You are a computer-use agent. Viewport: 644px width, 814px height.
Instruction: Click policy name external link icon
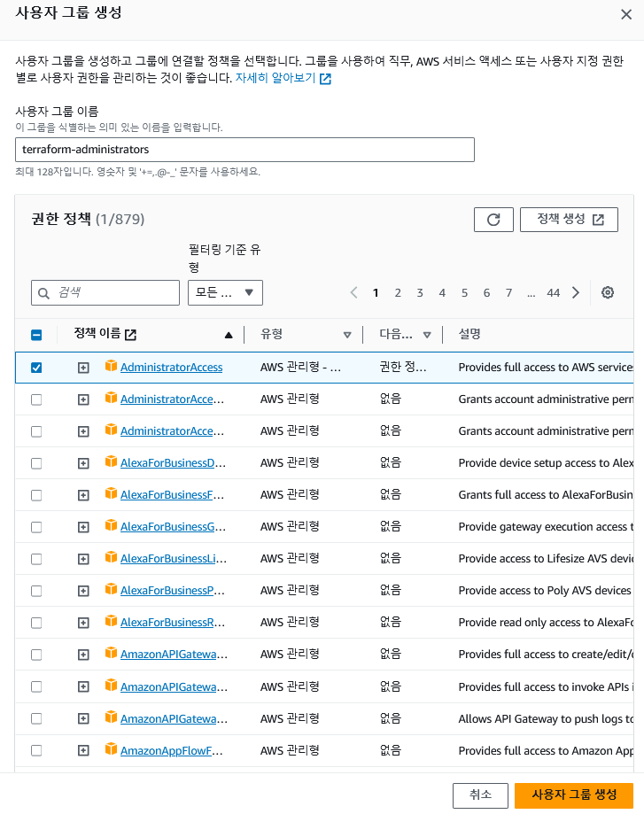pyautogui.click(x=131, y=334)
